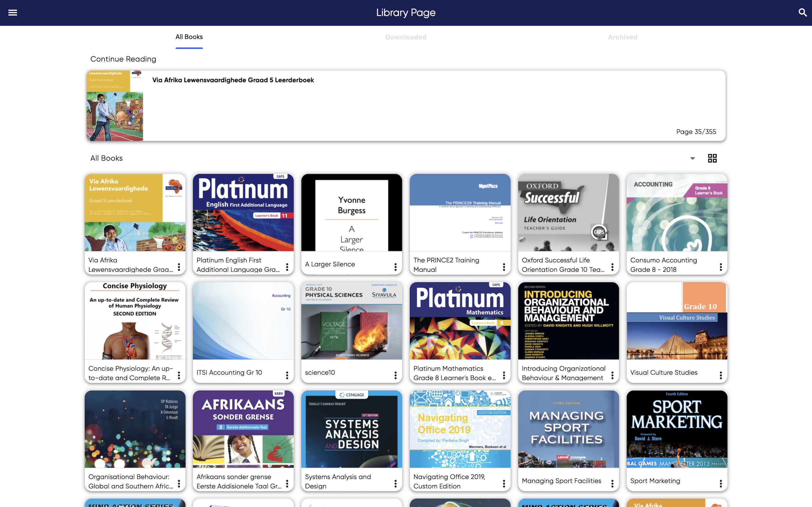Open options menu for science10 book
The height and width of the screenshot is (507, 812).
pyautogui.click(x=395, y=375)
